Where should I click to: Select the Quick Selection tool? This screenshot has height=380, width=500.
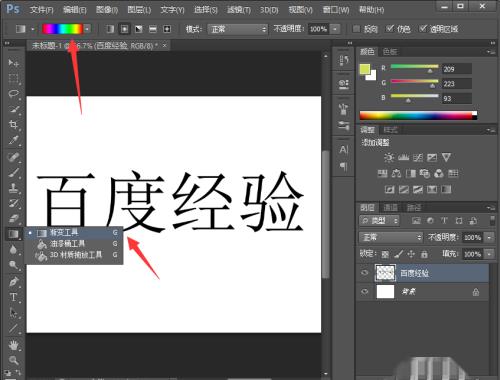point(13,109)
